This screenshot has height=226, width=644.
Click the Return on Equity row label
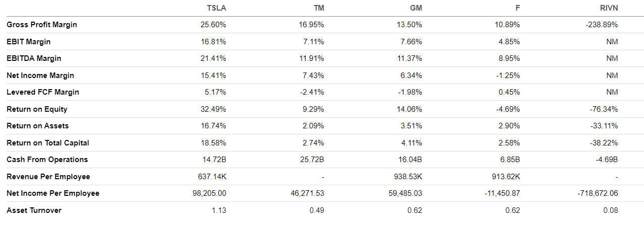(x=37, y=109)
